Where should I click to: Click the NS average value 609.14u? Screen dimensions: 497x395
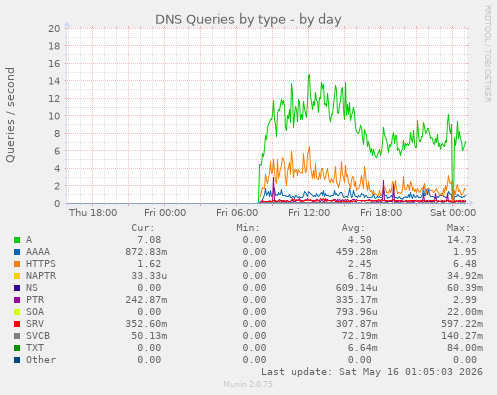tap(357, 288)
